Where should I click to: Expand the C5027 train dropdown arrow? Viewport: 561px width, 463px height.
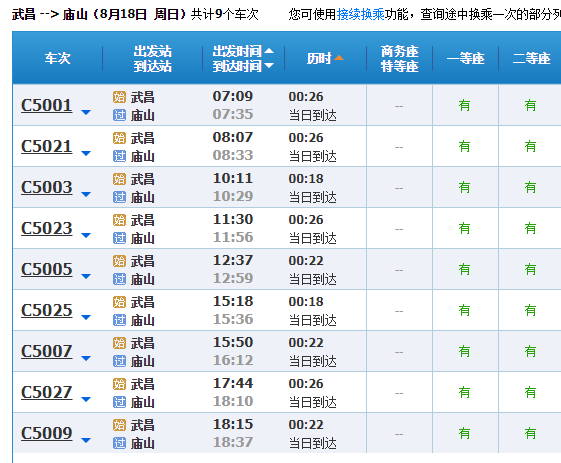click(x=86, y=399)
